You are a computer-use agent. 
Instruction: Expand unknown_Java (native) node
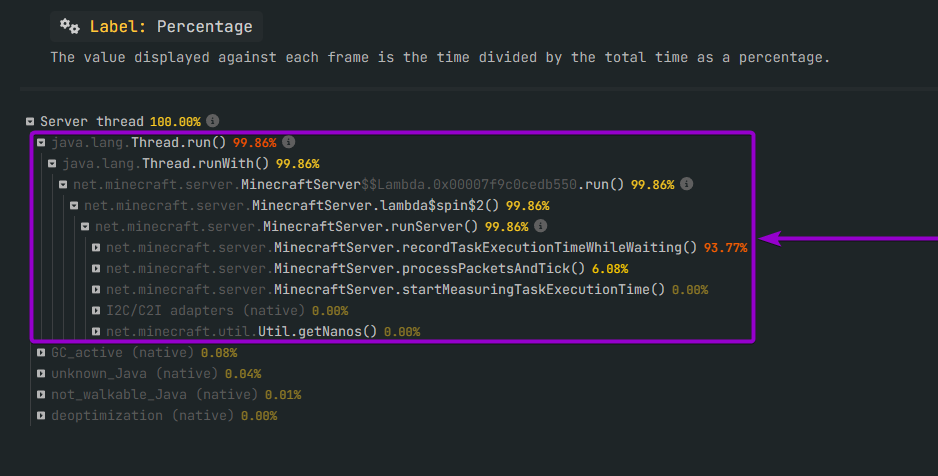click(x=41, y=374)
